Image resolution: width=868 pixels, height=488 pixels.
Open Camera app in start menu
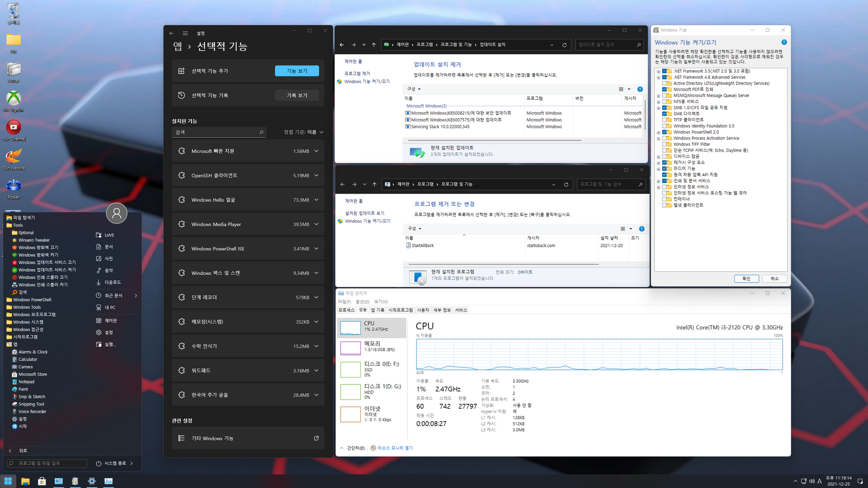tap(22, 367)
